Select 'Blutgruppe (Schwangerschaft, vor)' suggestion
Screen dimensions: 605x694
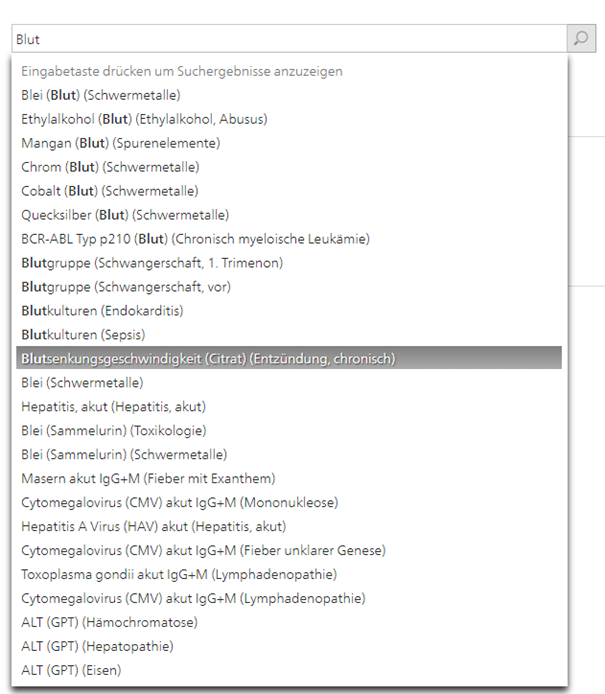[126, 287]
